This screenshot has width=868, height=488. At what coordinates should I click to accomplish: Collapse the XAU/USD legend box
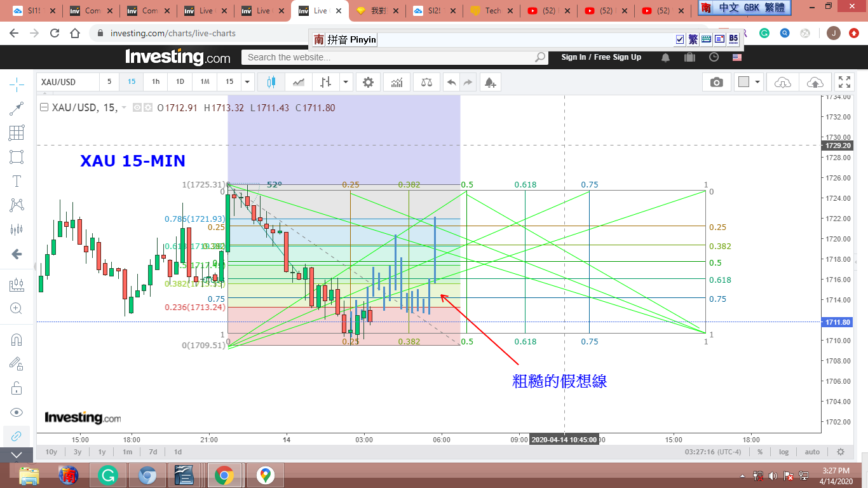44,108
